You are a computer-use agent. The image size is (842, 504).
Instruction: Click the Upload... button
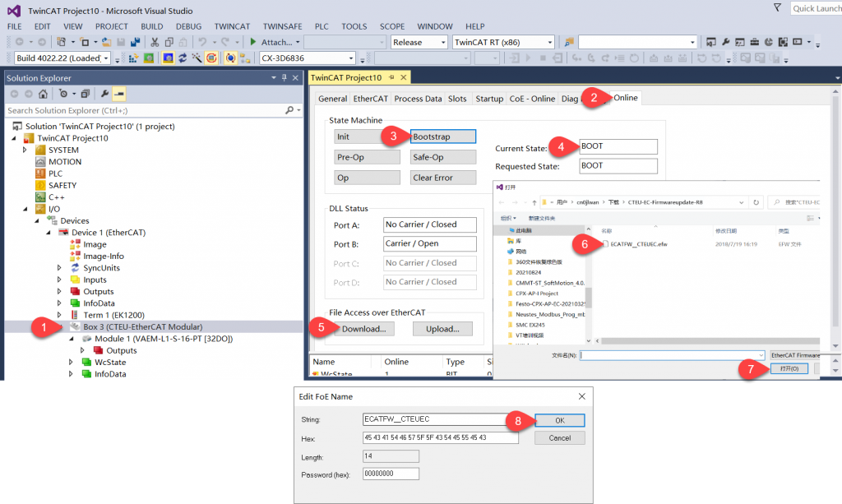point(442,329)
